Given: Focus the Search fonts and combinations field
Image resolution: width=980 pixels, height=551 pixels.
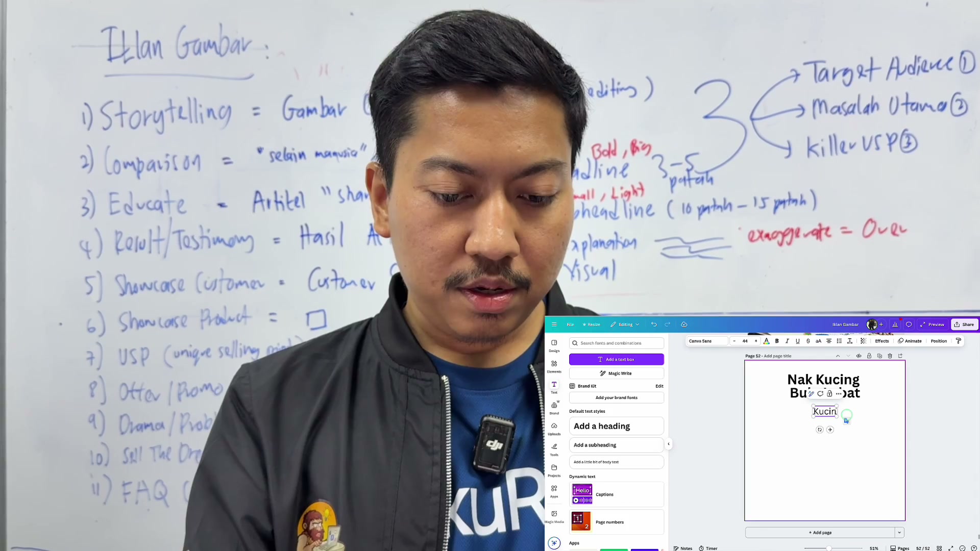Looking at the screenshot, I should (x=617, y=343).
